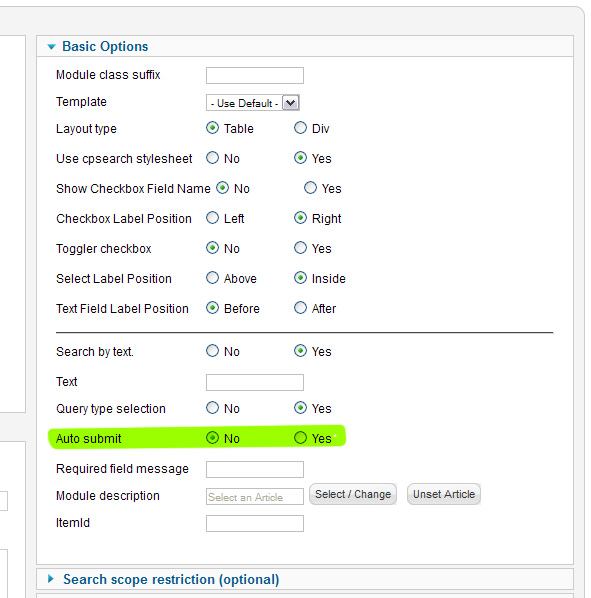The height and width of the screenshot is (598, 591).
Task: Select Div for Layout type
Action: click(300, 128)
